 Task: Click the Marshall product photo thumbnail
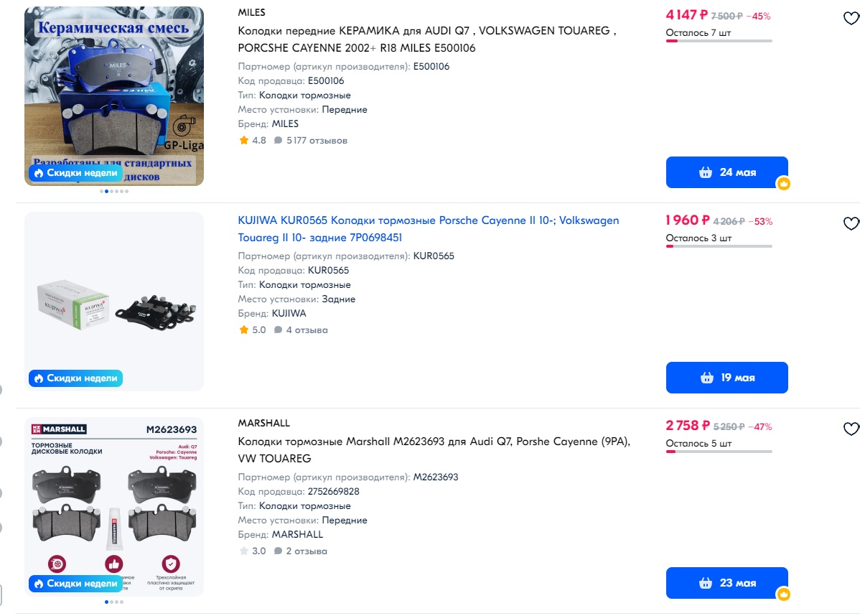point(114,506)
